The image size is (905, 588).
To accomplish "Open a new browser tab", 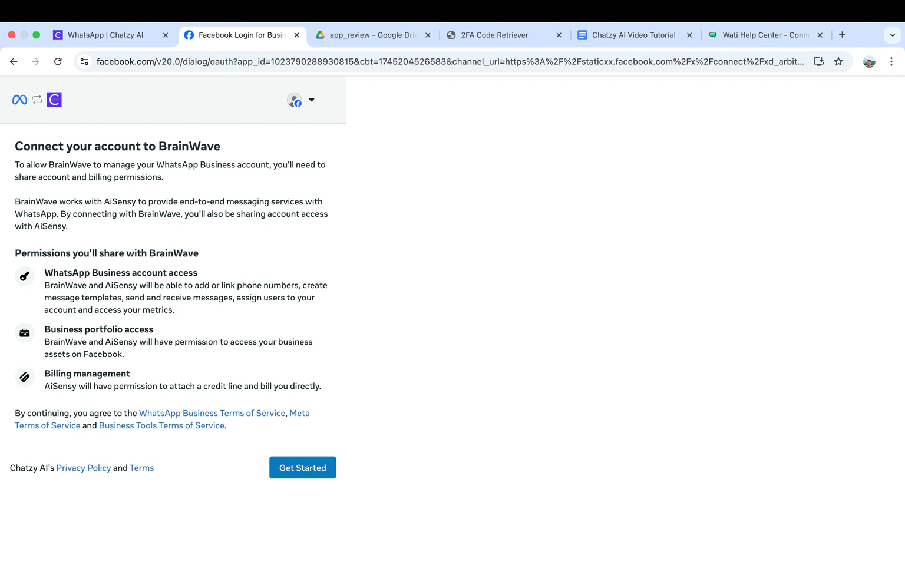I will 843,35.
